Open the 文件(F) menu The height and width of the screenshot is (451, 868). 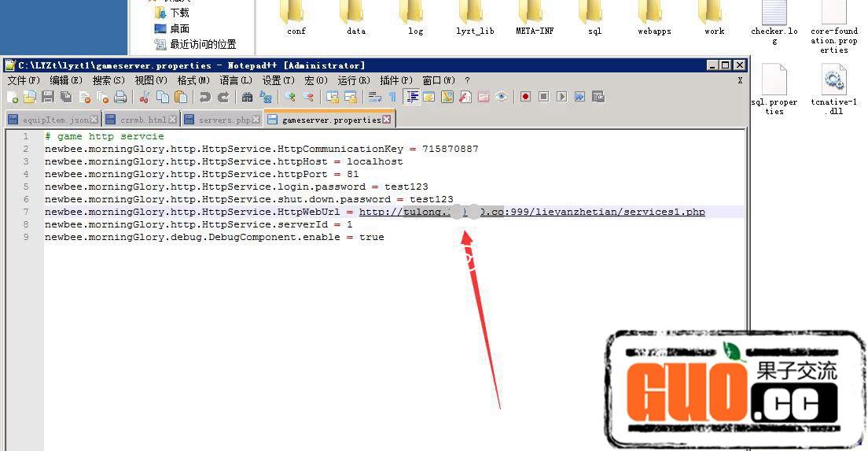[x=23, y=80]
